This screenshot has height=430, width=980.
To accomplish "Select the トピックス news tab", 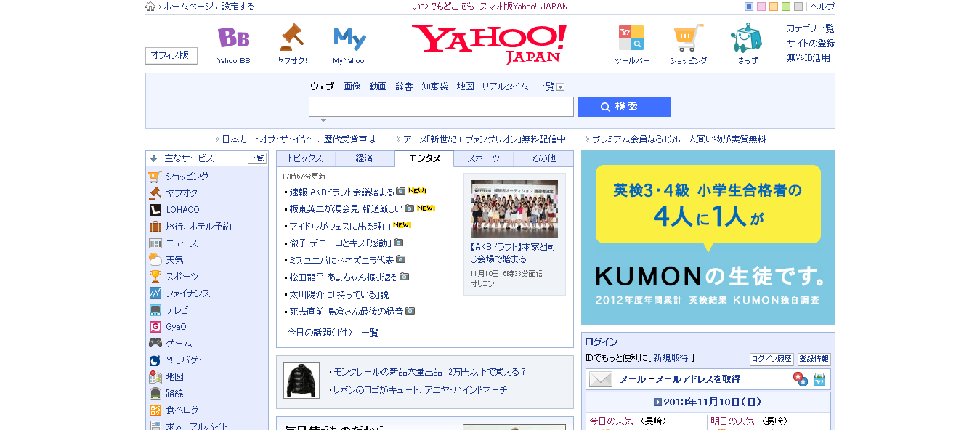I will click(x=305, y=158).
